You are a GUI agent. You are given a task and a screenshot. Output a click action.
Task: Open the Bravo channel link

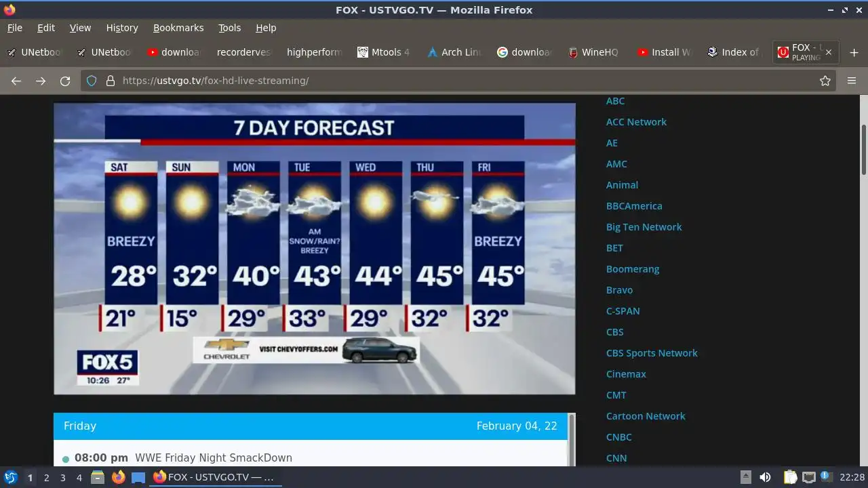[x=619, y=290]
